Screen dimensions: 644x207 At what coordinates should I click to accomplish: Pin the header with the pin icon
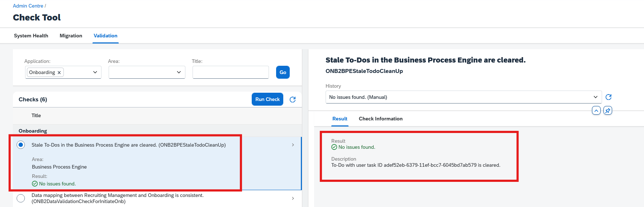pyautogui.click(x=608, y=110)
